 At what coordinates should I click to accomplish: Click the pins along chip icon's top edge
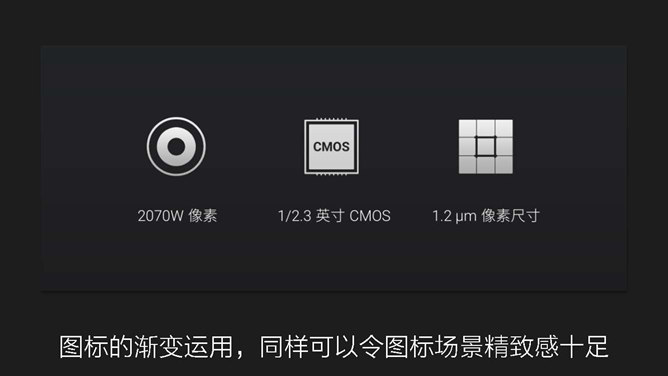331,119
